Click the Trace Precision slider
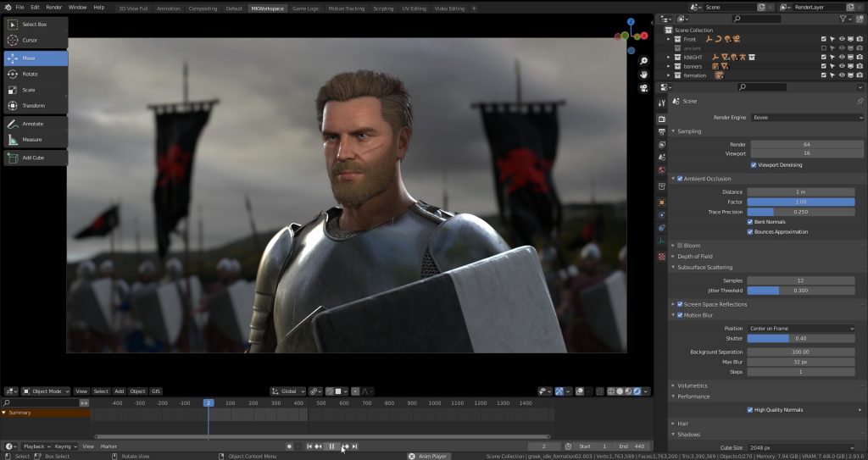This screenshot has height=460, width=868. [x=801, y=212]
